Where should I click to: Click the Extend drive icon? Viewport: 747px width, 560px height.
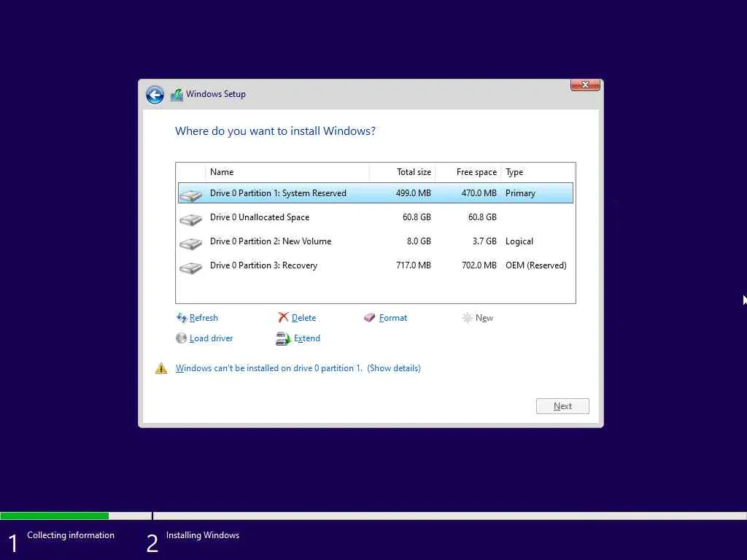(283, 338)
